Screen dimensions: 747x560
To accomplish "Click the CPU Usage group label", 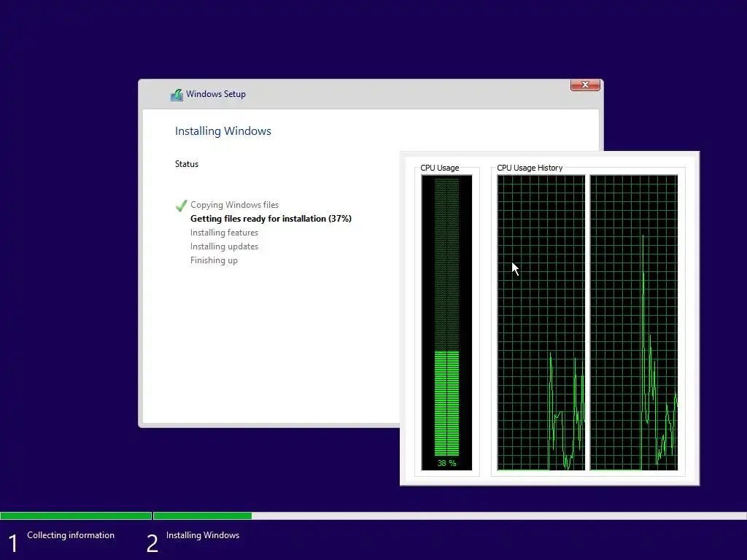I will click(440, 168).
